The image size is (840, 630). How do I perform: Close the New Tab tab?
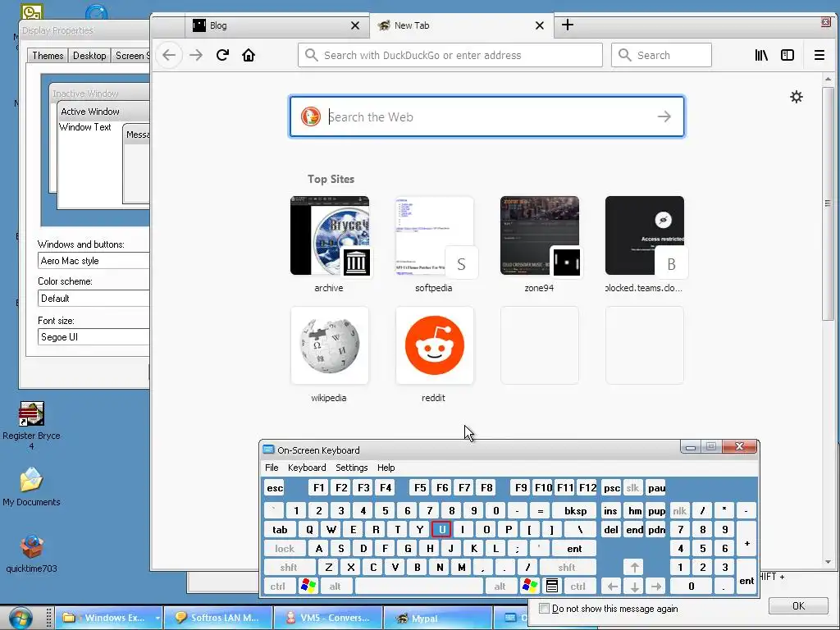540,25
